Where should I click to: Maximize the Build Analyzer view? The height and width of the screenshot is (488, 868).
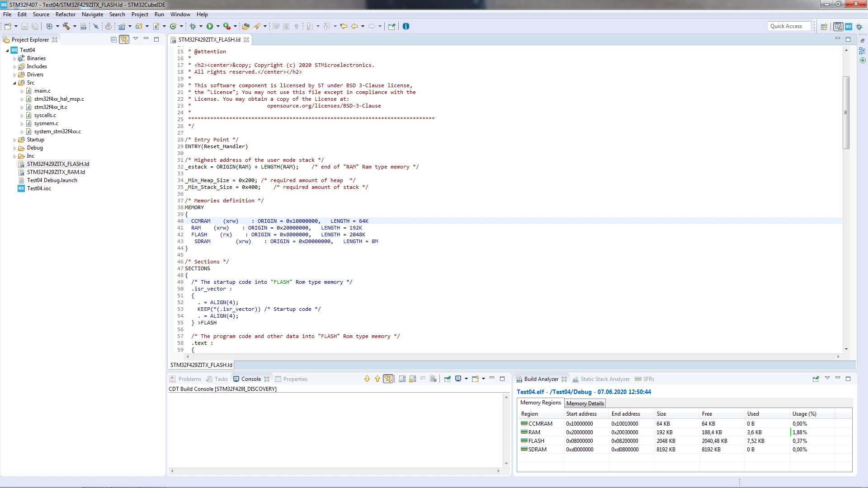click(848, 379)
